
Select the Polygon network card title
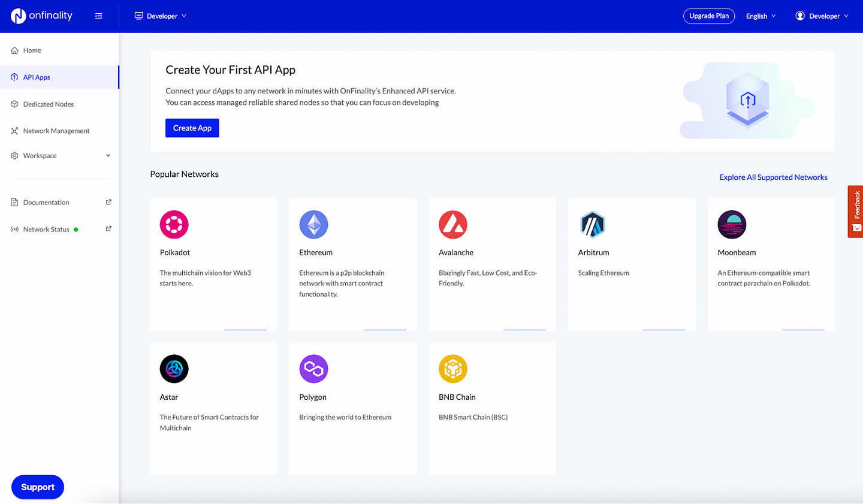tap(313, 397)
